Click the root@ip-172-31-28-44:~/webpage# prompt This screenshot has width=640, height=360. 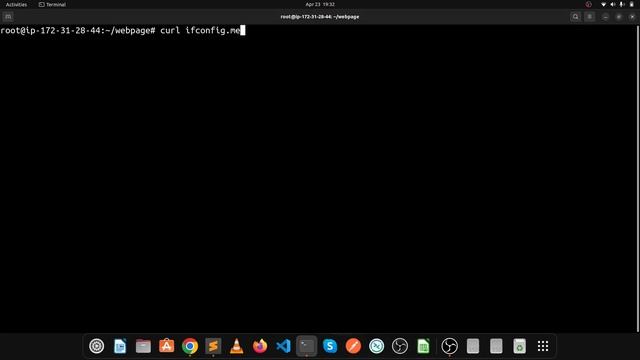pyautogui.click(x=78, y=31)
